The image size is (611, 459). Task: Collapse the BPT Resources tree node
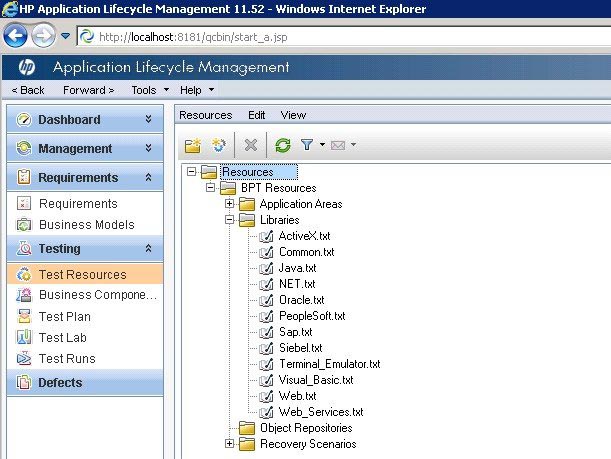click(210, 187)
